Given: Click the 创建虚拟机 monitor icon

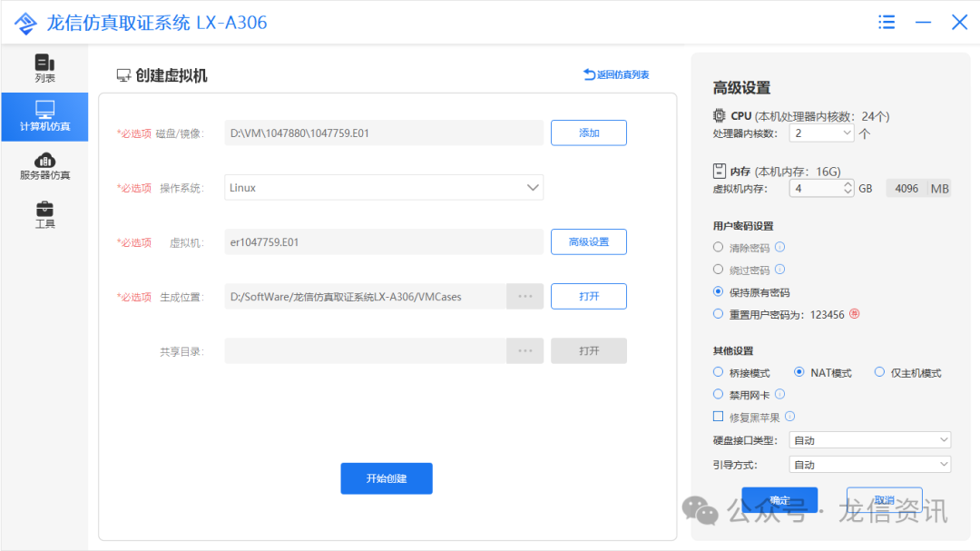Looking at the screenshot, I should coord(123,75).
